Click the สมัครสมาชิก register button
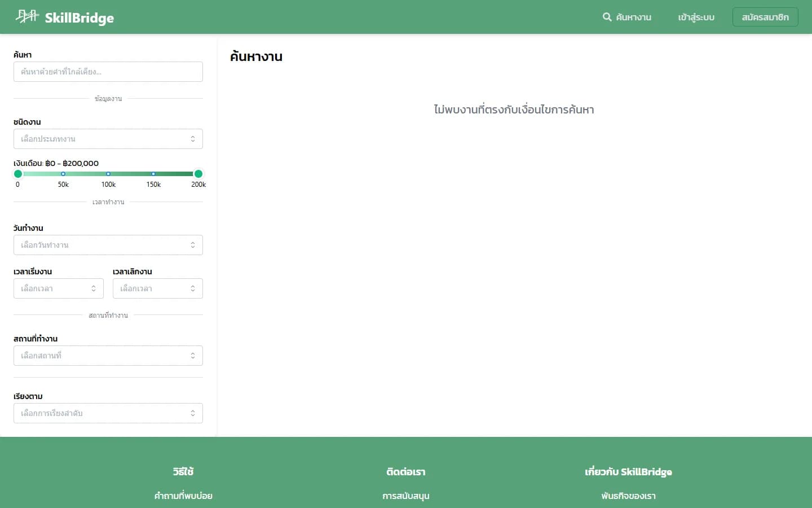Image resolution: width=812 pixels, height=508 pixels. tap(765, 17)
